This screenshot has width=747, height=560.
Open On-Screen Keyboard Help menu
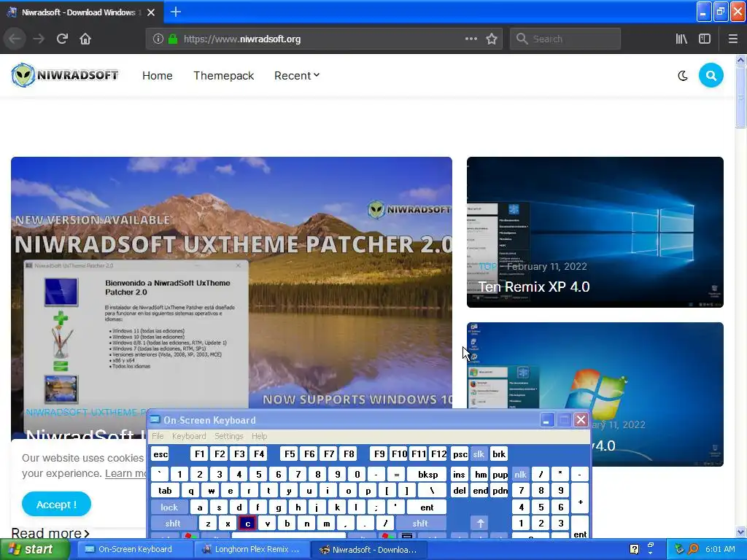pyautogui.click(x=259, y=436)
